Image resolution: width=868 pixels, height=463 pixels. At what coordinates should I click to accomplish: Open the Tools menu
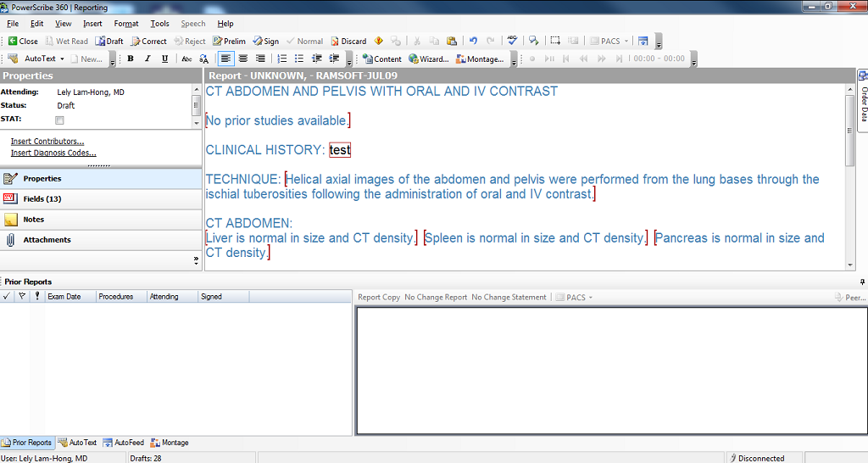pos(159,24)
